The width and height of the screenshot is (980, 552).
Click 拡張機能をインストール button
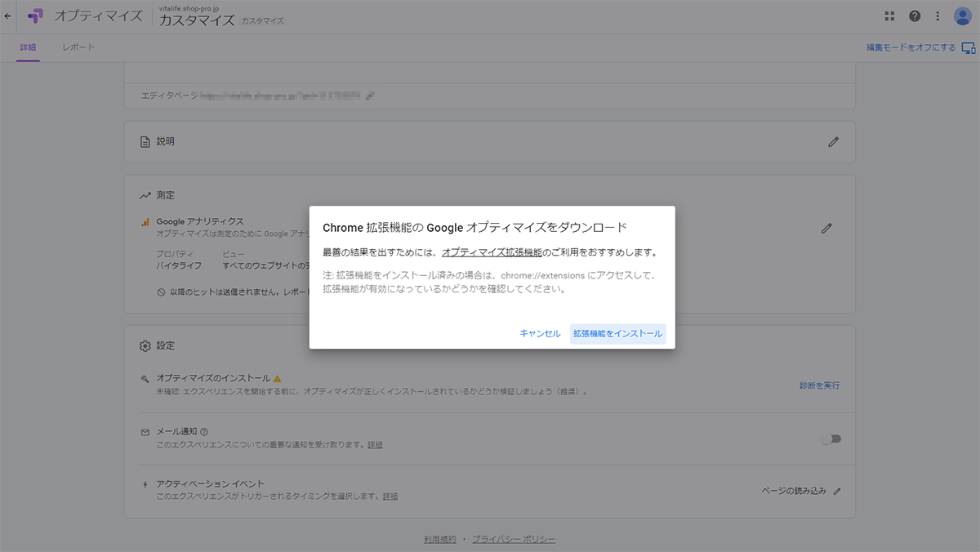[x=617, y=334]
